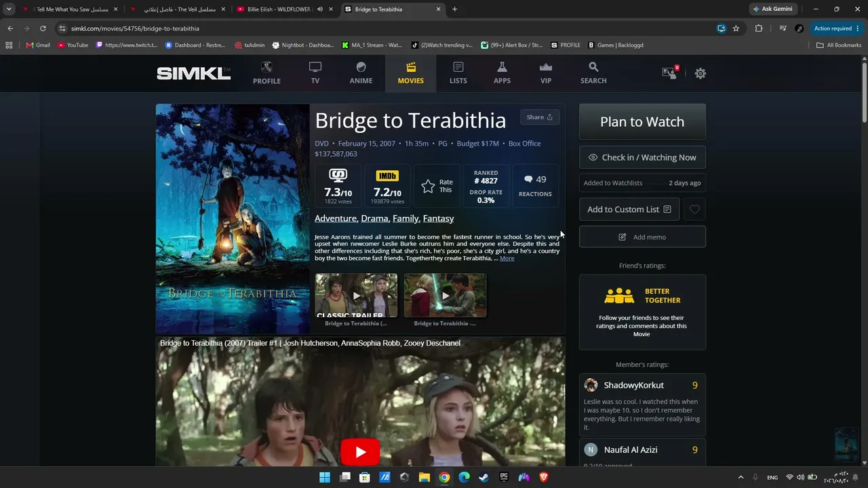868x488 pixels.
Task: Go back to the previous page
Action: tap(10, 28)
